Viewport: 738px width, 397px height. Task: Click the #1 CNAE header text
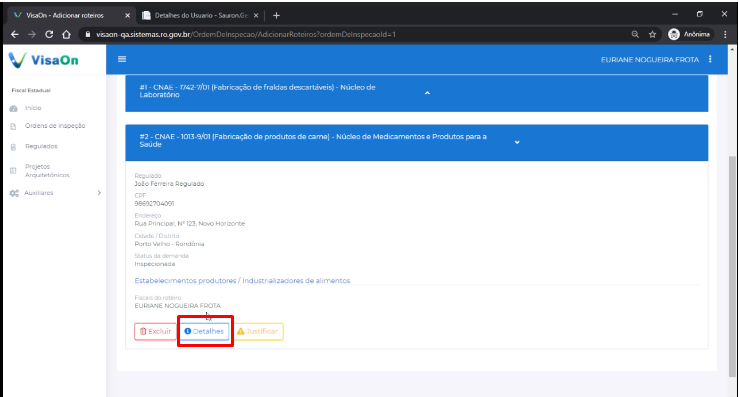(x=257, y=91)
